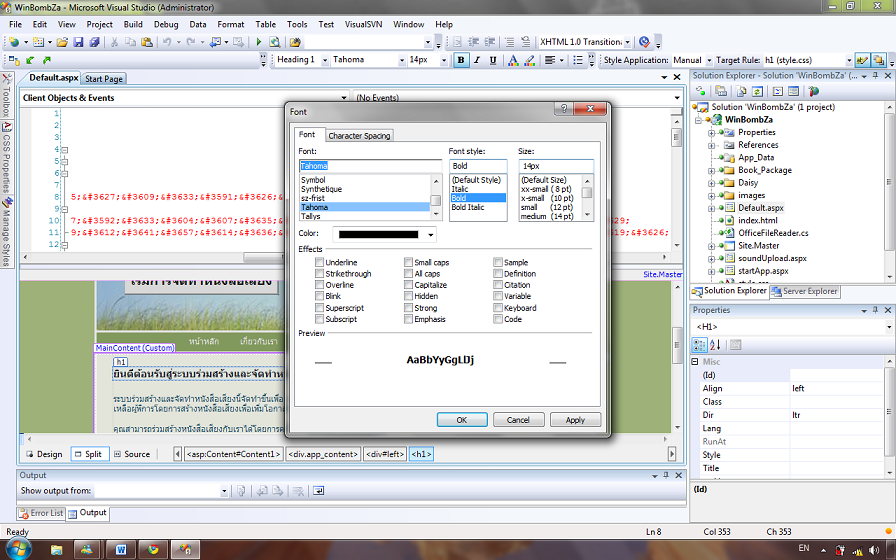Click Apply in the Font dialog
Screen dimensions: 896x560
(x=575, y=420)
